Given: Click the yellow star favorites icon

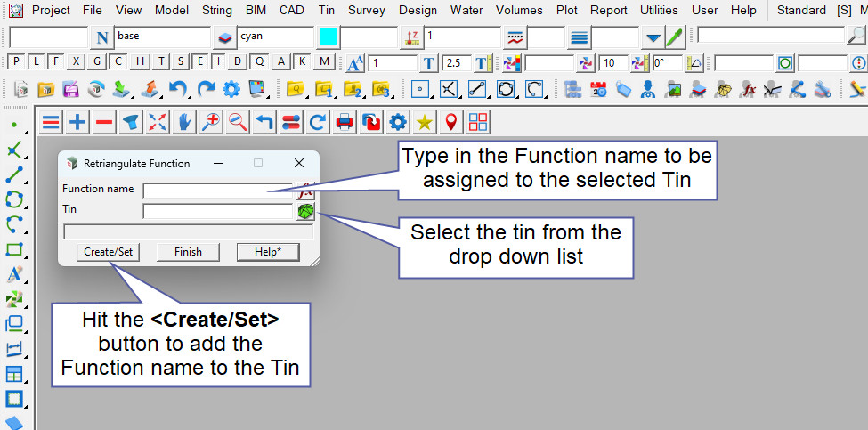Looking at the screenshot, I should click(x=425, y=122).
